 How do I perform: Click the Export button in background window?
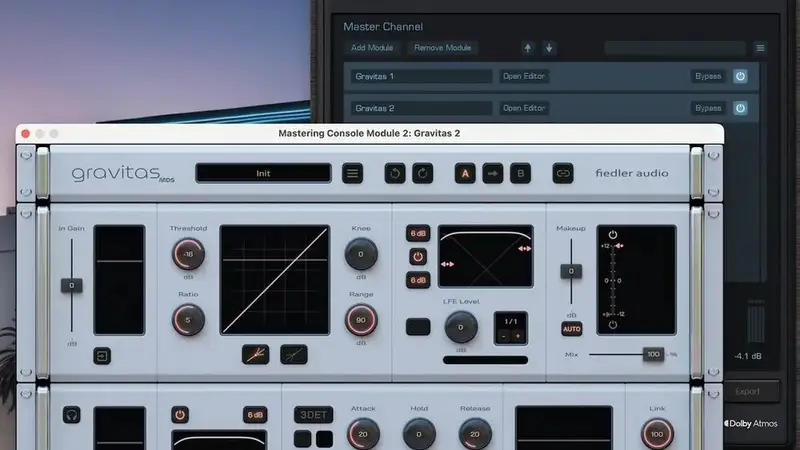pos(747,391)
